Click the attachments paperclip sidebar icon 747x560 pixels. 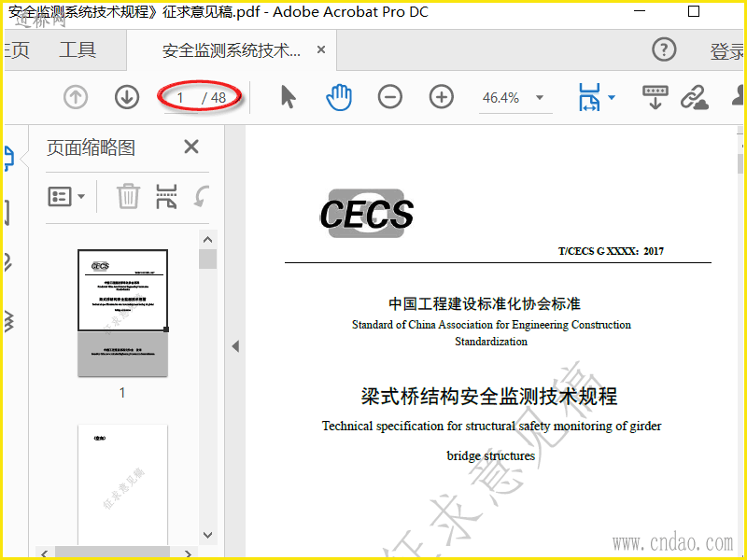point(8,262)
